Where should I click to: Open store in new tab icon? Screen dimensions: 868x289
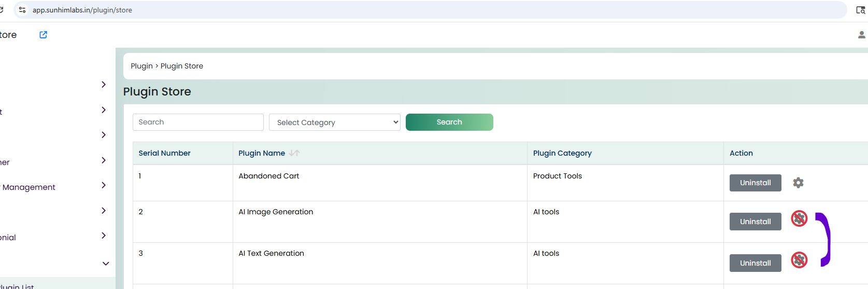point(44,35)
